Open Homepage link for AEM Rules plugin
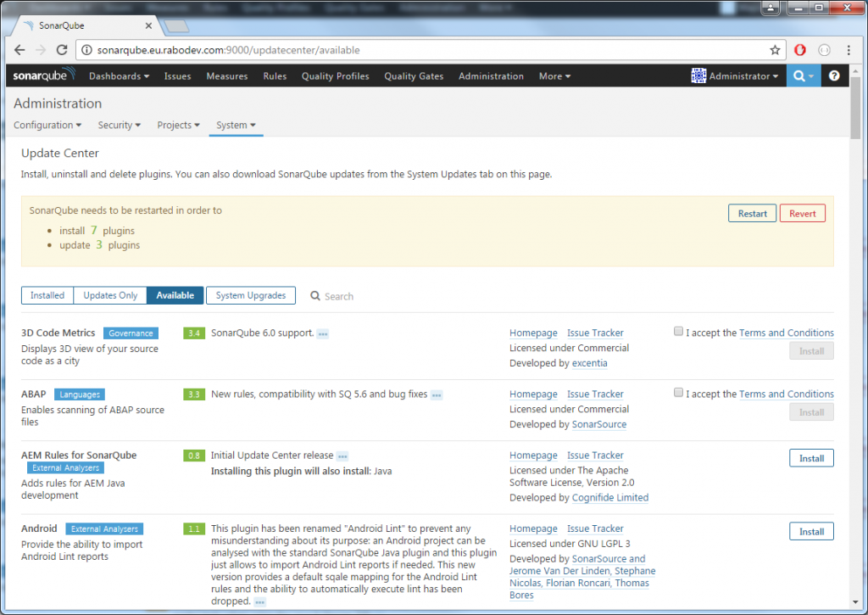Image resolution: width=868 pixels, height=615 pixels. point(533,456)
